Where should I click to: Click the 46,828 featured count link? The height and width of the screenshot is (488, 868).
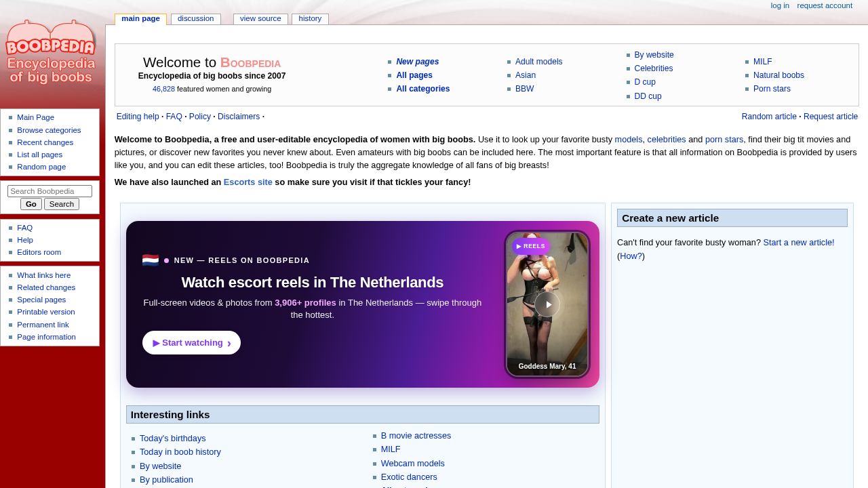[163, 89]
